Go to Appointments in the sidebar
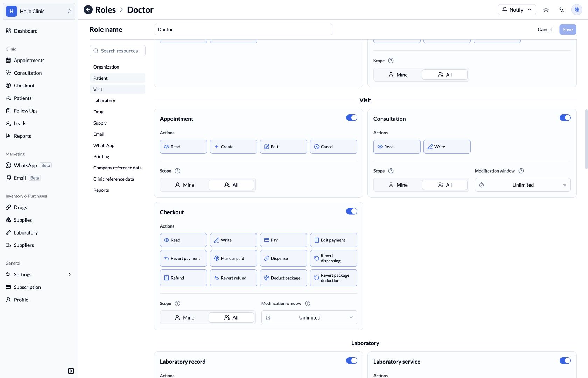The image size is (588, 378). [x=39, y=60]
